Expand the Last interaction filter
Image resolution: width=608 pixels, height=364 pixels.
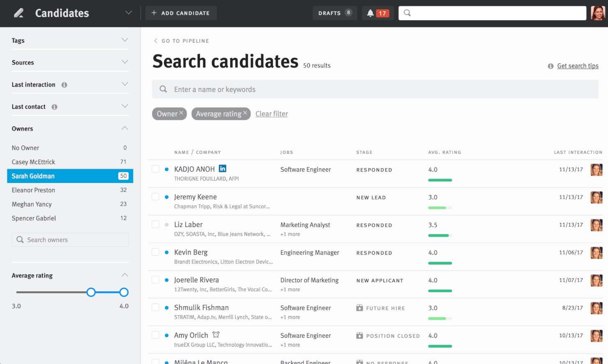pos(125,84)
